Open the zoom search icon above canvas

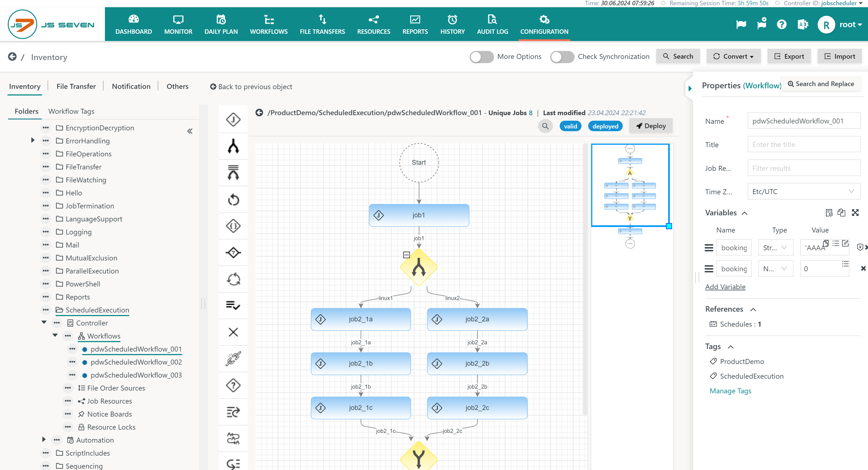(545, 126)
